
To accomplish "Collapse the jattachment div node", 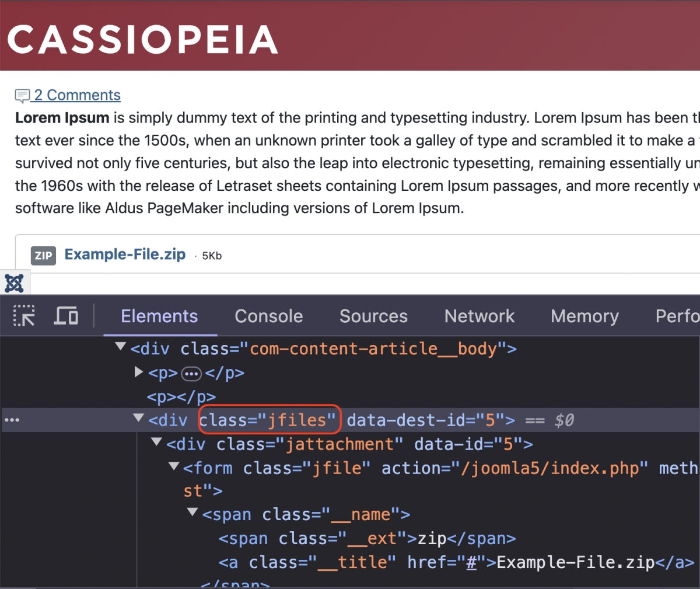I will (x=156, y=442).
